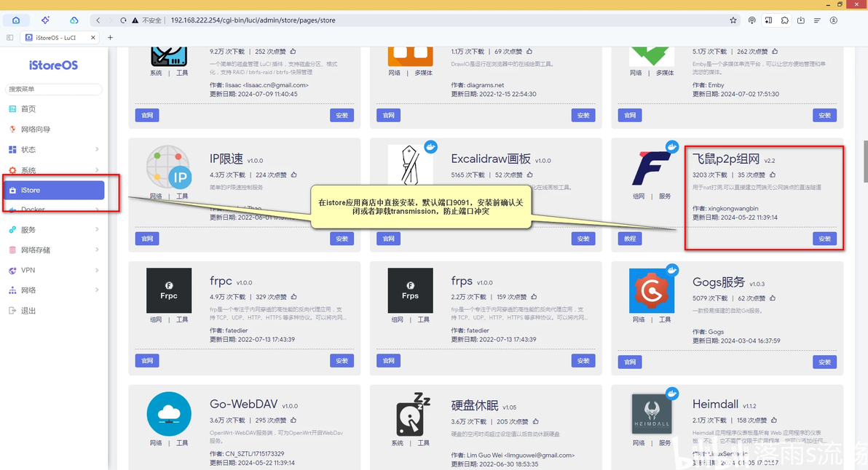The height and width of the screenshot is (470, 868).
Task: Select iStore in the sidebar
Action: (54, 190)
